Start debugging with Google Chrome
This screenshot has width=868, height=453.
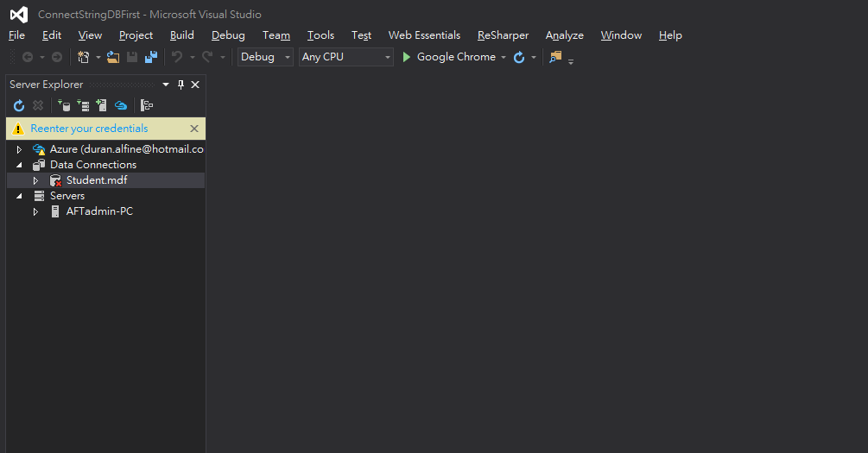[x=449, y=57]
